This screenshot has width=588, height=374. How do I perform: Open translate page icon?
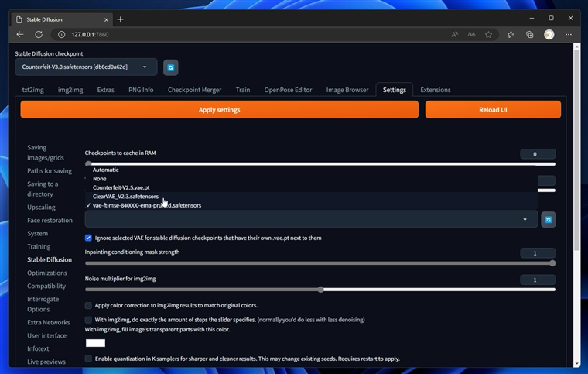pos(471,35)
